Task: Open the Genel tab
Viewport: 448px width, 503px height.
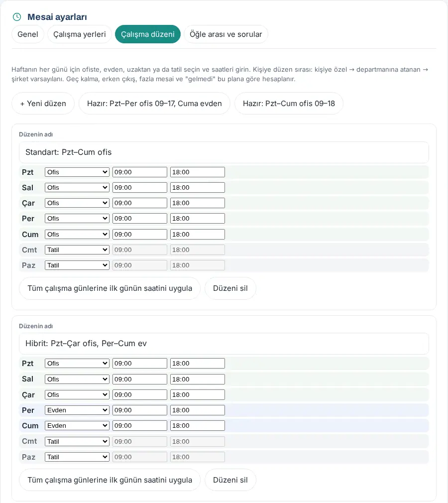Action: pyautogui.click(x=28, y=34)
